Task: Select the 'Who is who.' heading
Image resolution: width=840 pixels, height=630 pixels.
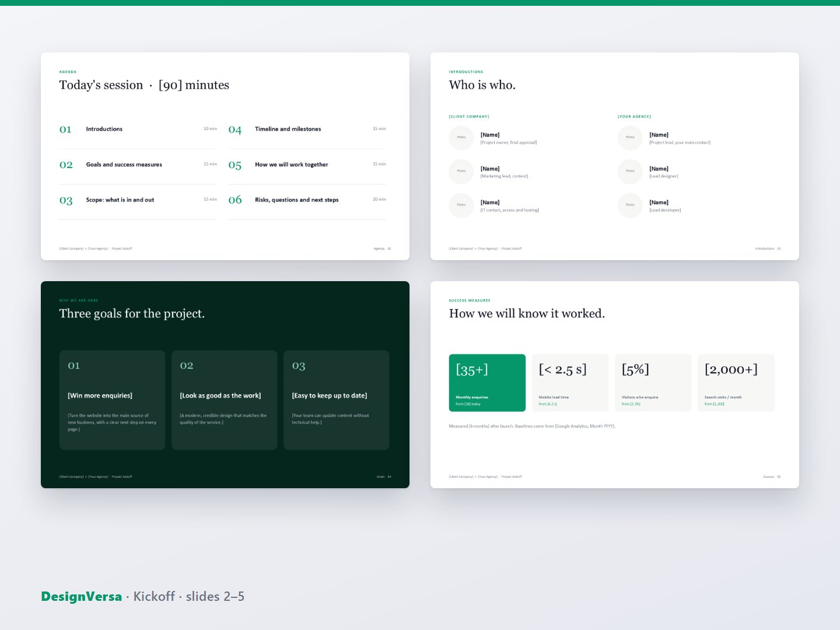Action: [x=482, y=85]
